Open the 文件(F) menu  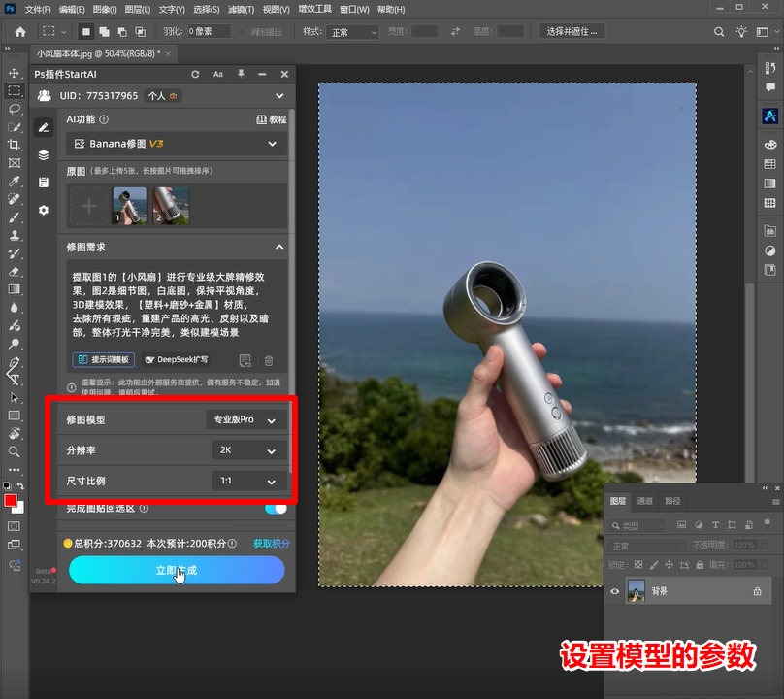[x=38, y=9]
